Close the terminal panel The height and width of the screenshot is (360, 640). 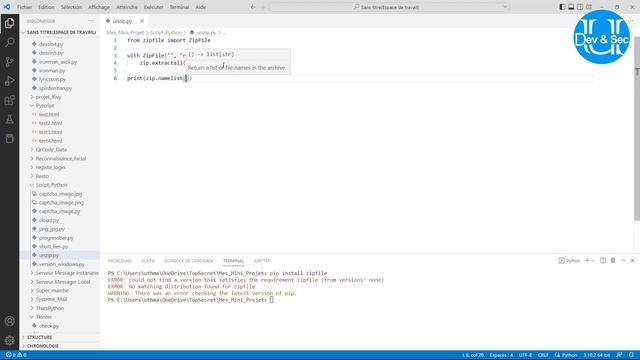[x=632, y=260]
